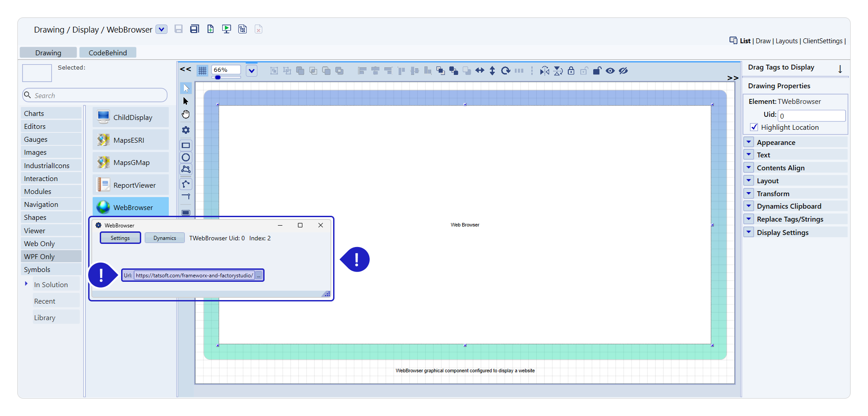
Task: Click the ReportViewer component button
Action: pyautogui.click(x=130, y=185)
